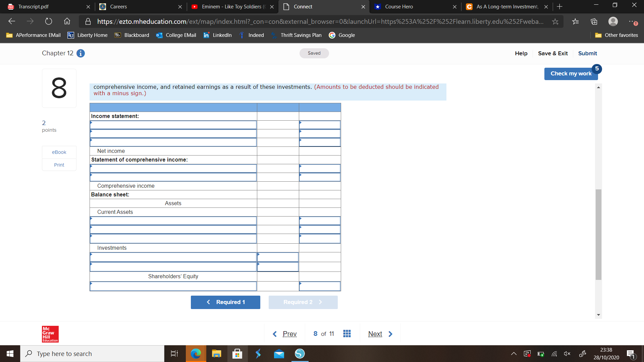Open the Chapter 12 info icon
Screen dimensions: 644x362
(x=80, y=53)
